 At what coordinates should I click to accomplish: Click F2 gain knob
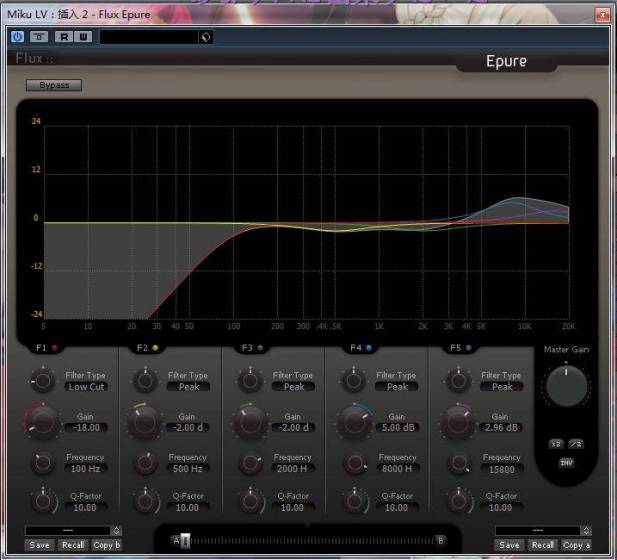point(145,423)
